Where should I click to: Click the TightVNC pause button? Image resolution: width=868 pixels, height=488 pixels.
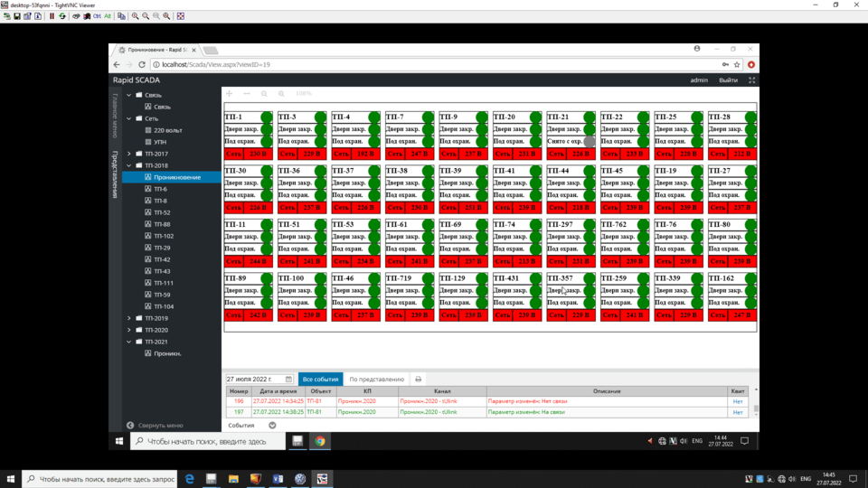point(51,15)
